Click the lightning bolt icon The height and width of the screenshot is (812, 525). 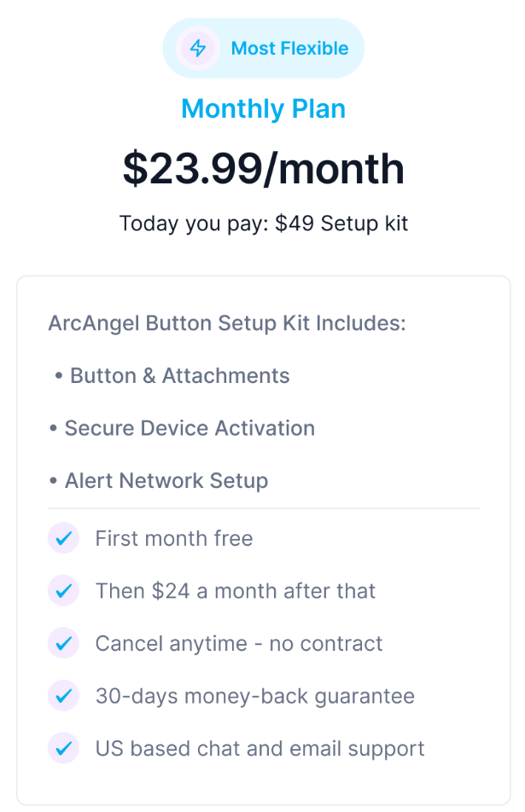198,48
